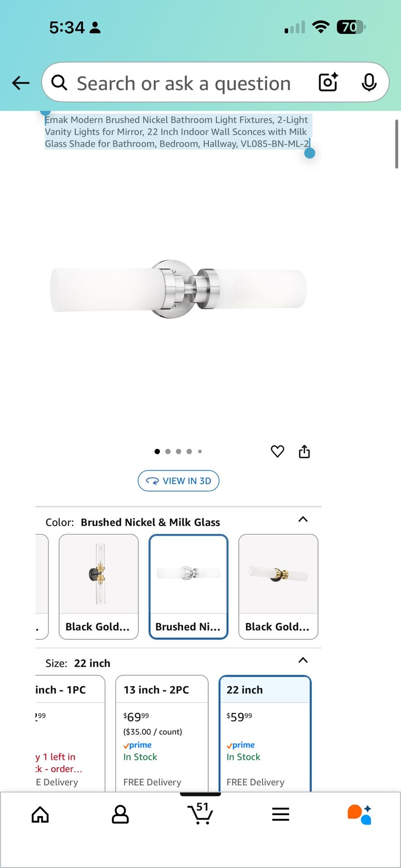Select the partially visible 1PC size option

[70, 732]
